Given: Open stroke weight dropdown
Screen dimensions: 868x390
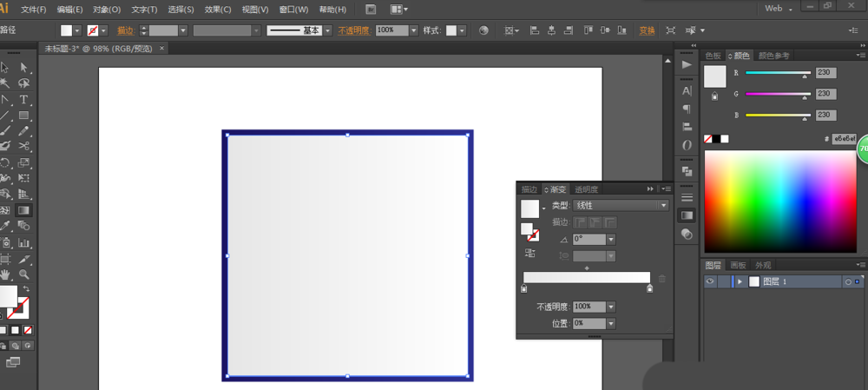Looking at the screenshot, I should (183, 30).
